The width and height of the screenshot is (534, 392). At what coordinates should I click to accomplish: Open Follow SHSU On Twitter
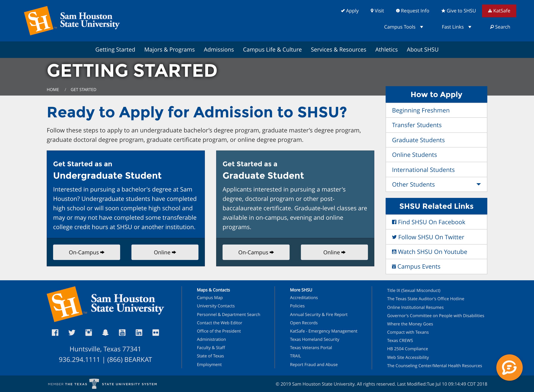[x=436, y=237]
